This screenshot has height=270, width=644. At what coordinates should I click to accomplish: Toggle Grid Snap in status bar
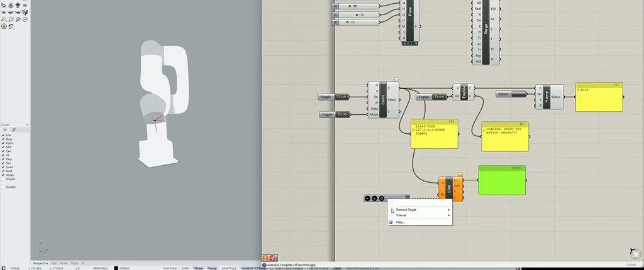pos(170,268)
